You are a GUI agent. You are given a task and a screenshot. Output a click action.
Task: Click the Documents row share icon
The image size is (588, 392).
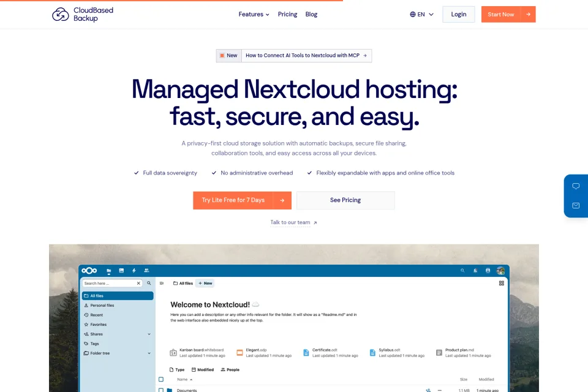(x=428, y=390)
